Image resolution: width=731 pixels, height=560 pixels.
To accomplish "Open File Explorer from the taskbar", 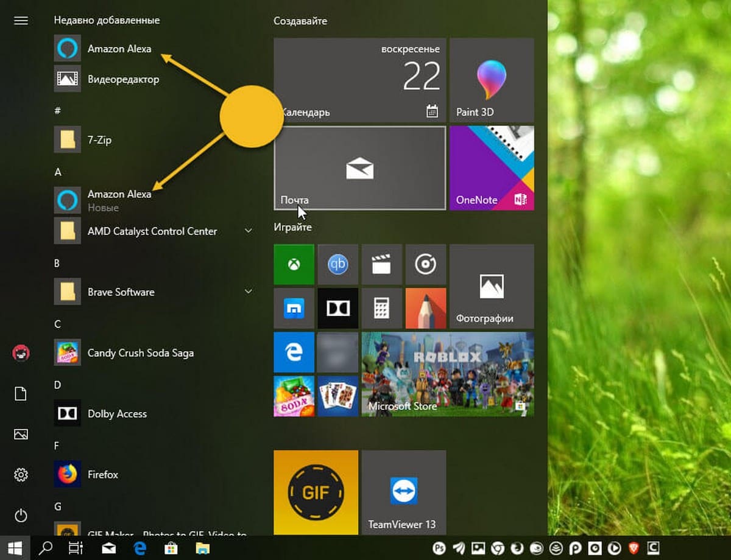I will point(202,548).
